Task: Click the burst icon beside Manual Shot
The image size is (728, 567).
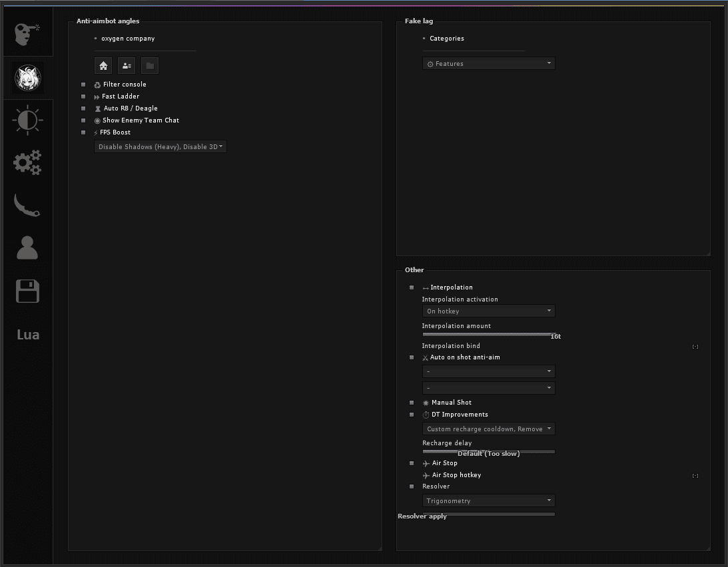Action: tap(426, 403)
